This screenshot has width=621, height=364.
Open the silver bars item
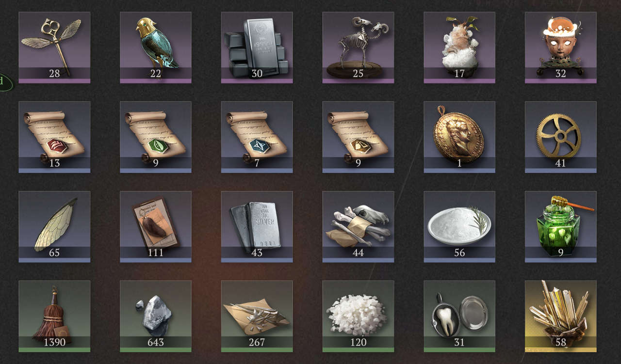tap(257, 227)
